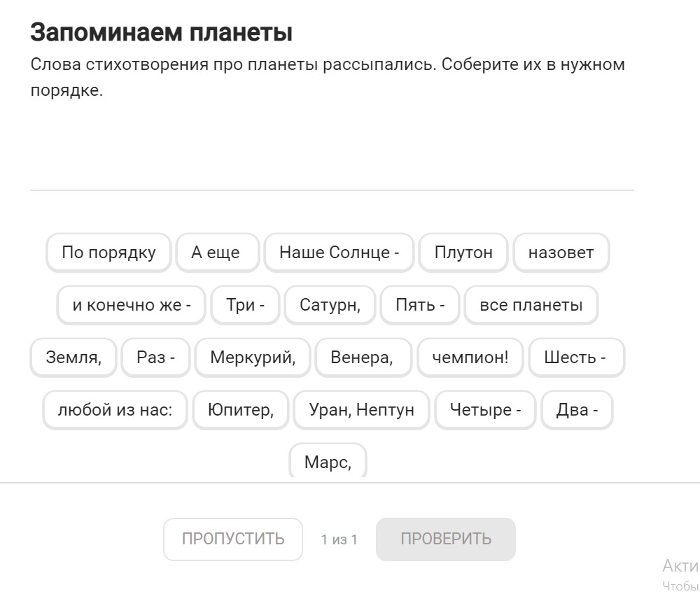Pick the 'Три -' word chip
The width and height of the screenshot is (700, 594).
coord(245,305)
